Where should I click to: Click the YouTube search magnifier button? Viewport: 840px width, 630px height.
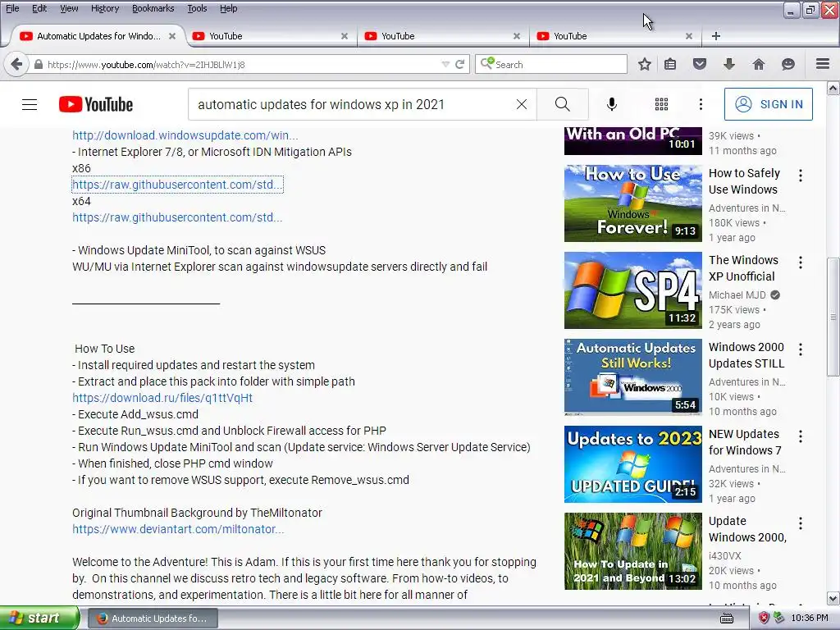click(563, 104)
